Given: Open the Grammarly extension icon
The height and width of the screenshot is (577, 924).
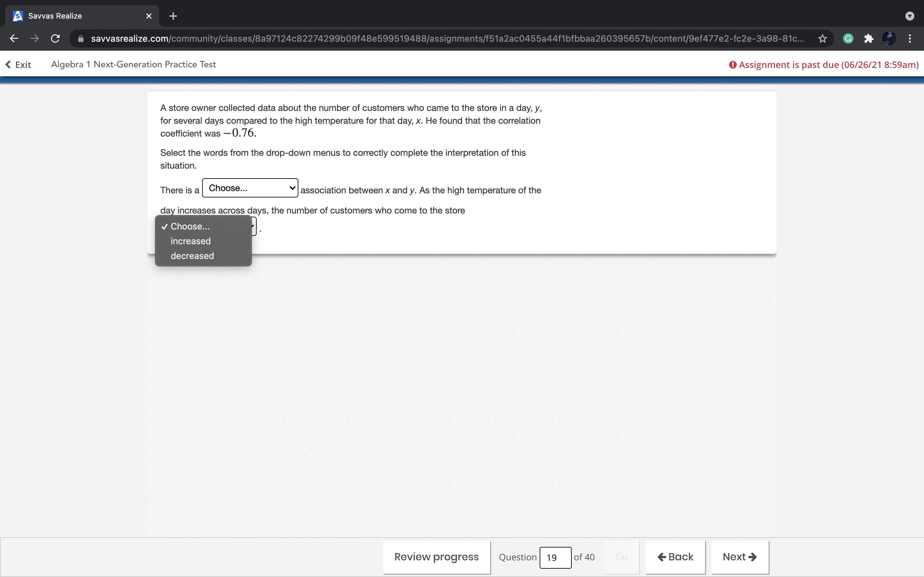Looking at the screenshot, I should (848, 38).
